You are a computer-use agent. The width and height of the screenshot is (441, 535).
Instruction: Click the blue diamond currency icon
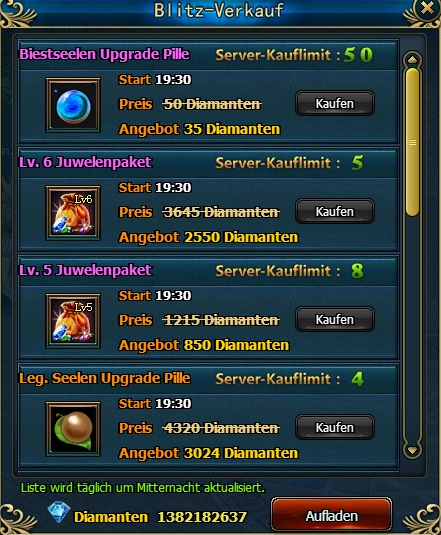(x=59, y=512)
